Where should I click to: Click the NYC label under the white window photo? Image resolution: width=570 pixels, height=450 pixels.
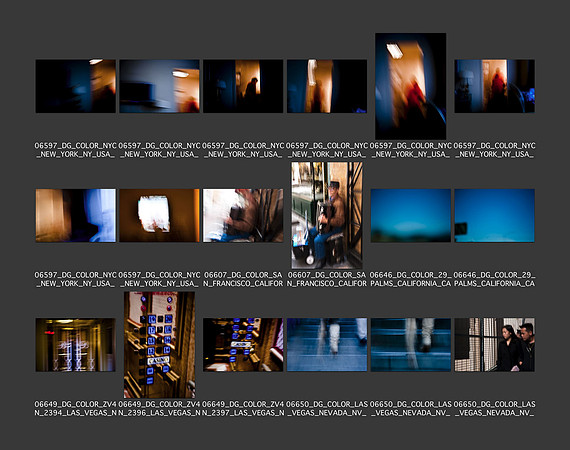click(159, 279)
